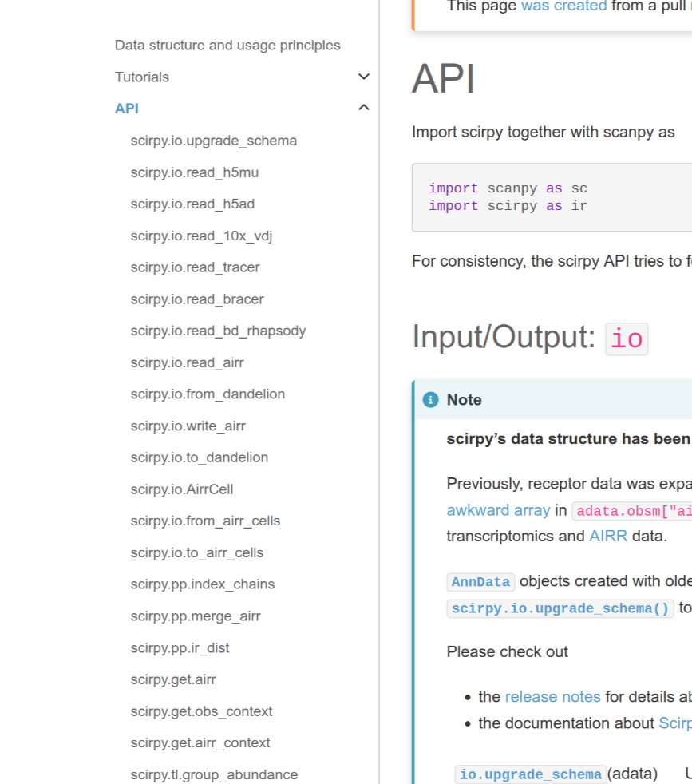The image size is (692, 784).
Task: Expand the Tutorials section
Action: click(364, 77)
